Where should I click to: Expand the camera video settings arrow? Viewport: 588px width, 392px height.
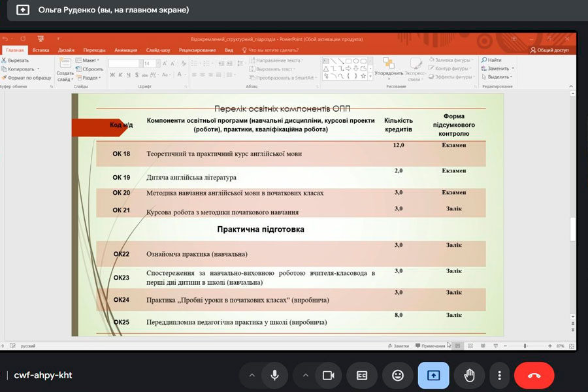pyautogui.click(x=305, y=375)
